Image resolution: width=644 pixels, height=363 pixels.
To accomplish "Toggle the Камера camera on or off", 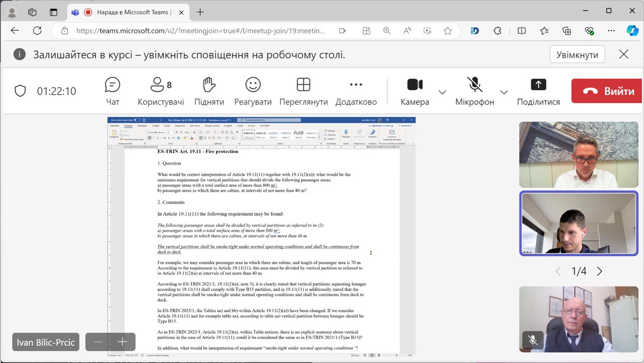I will pos(415,91).
